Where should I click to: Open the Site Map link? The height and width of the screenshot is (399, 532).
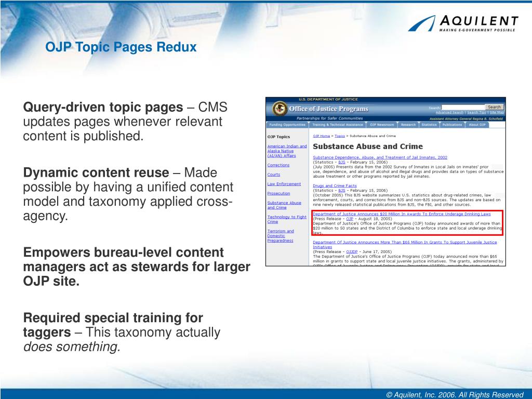[x=497, y=112]
